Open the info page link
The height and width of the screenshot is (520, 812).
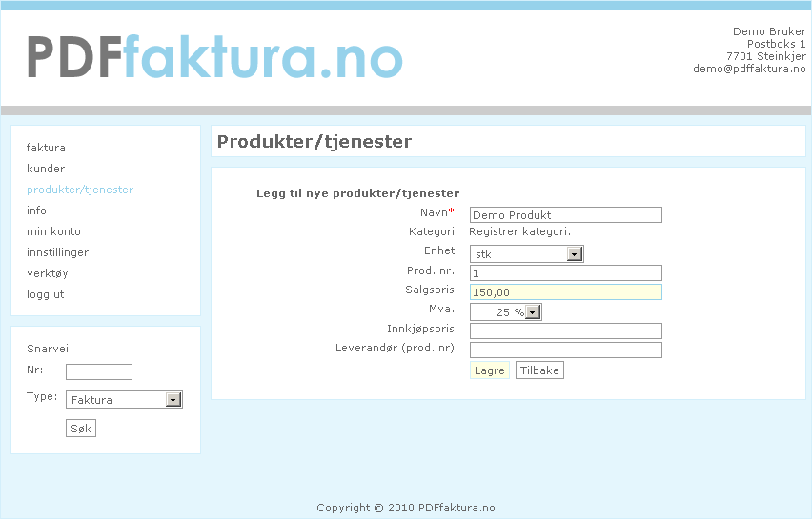point(36,210)
